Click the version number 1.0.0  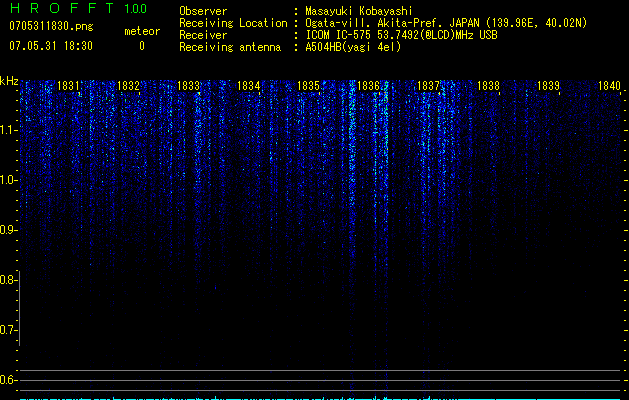(x=136, y=9)
